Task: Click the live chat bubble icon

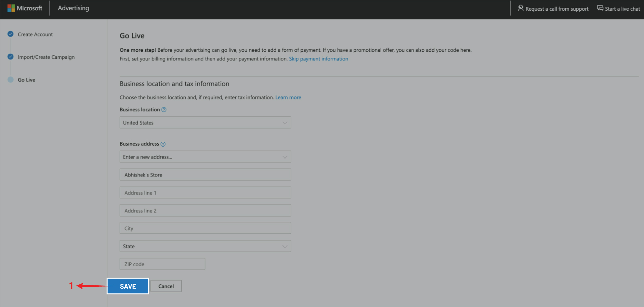Action: point(600,8)
